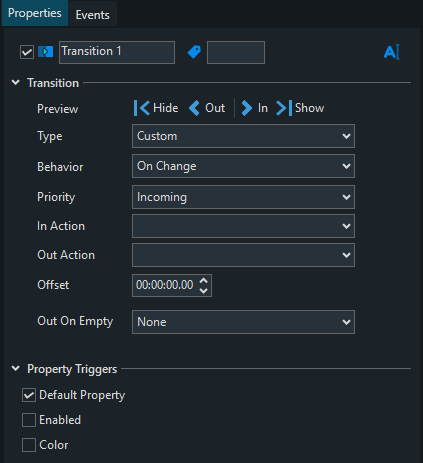423x463 pixels.
Task: Preview the Out transition arrow
Action: (194, 108)
